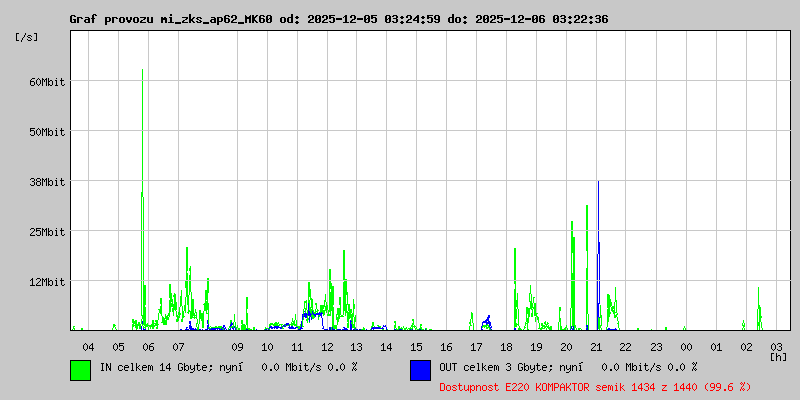Click the green IN legend color swatch
This screenshot has width=800, height=400.
pos(80,369)
